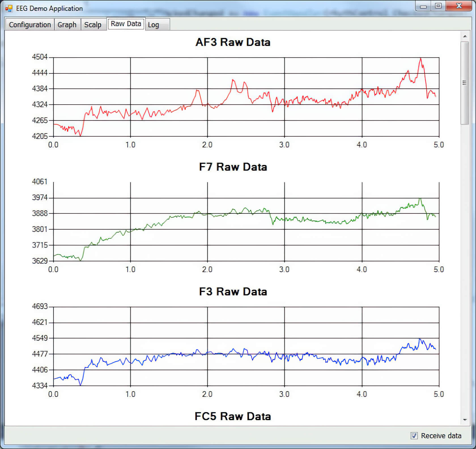Image resolution: width=476 pixels, height=449 pixels.
Task: Click the F3 Raw Data chart title
Action: point(233,292)
